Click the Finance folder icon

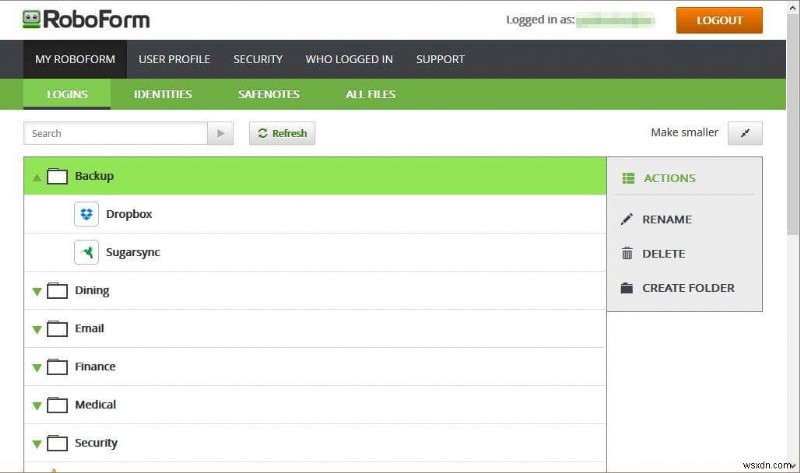[57, 366]
